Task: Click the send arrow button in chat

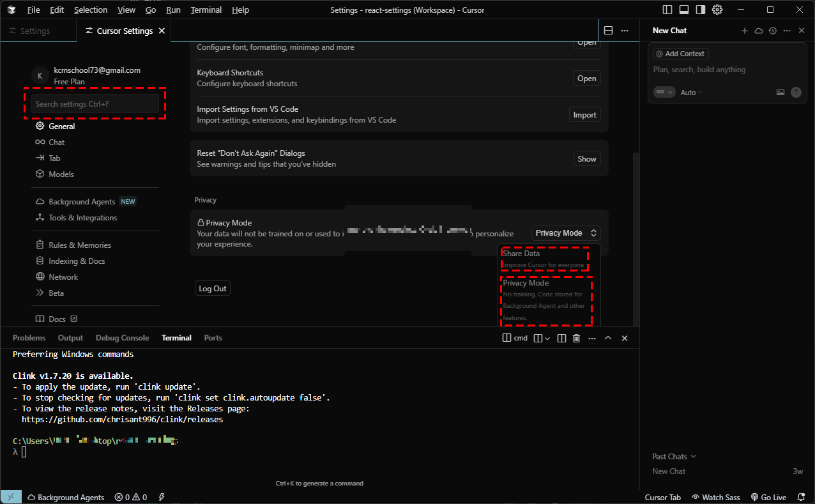Action: 796,93
